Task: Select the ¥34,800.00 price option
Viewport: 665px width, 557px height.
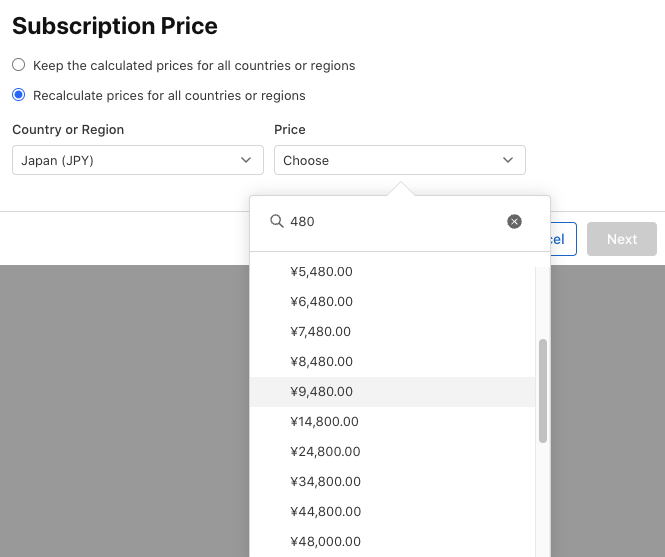Action: pos(325,481)
